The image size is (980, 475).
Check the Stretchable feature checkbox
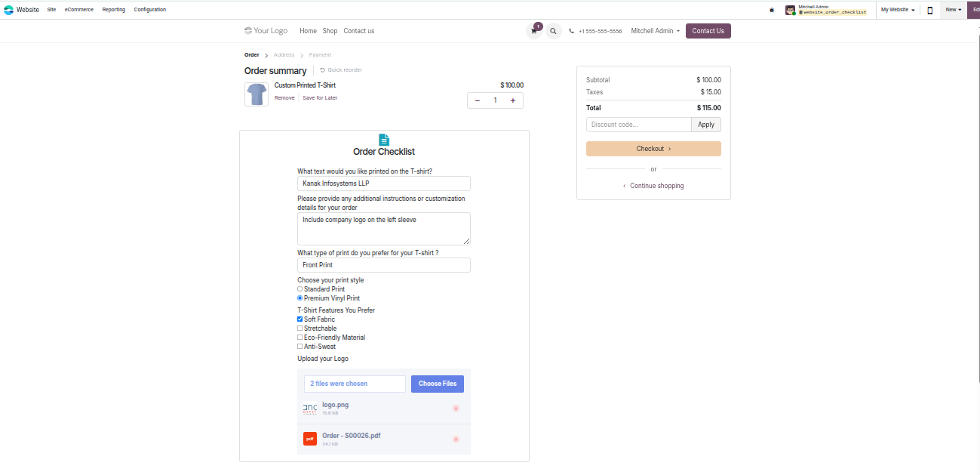pyautogui.click(x=300, y=328)
